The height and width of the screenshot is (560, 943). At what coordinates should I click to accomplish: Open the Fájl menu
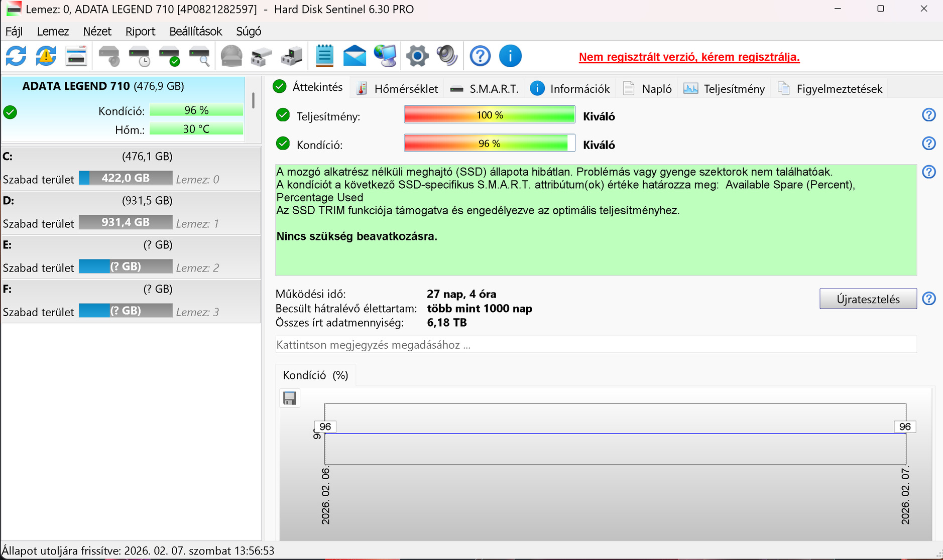click(14, 31)
